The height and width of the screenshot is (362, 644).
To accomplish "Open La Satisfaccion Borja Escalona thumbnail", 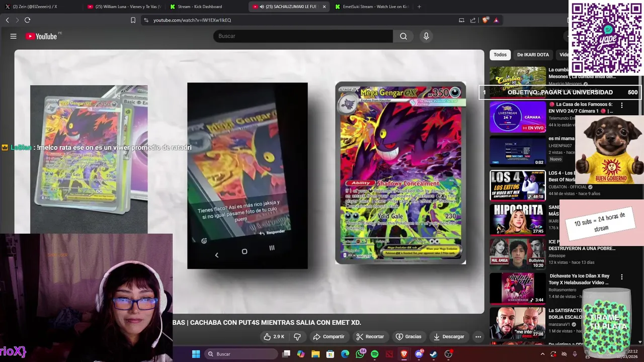I will [518, 323].
